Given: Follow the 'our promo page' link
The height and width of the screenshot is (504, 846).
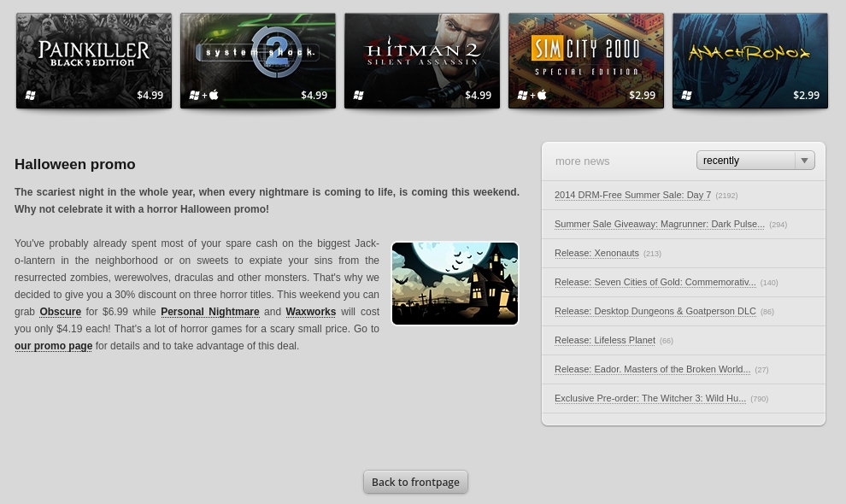Looking at the screenshot, I should coord(54,346).
